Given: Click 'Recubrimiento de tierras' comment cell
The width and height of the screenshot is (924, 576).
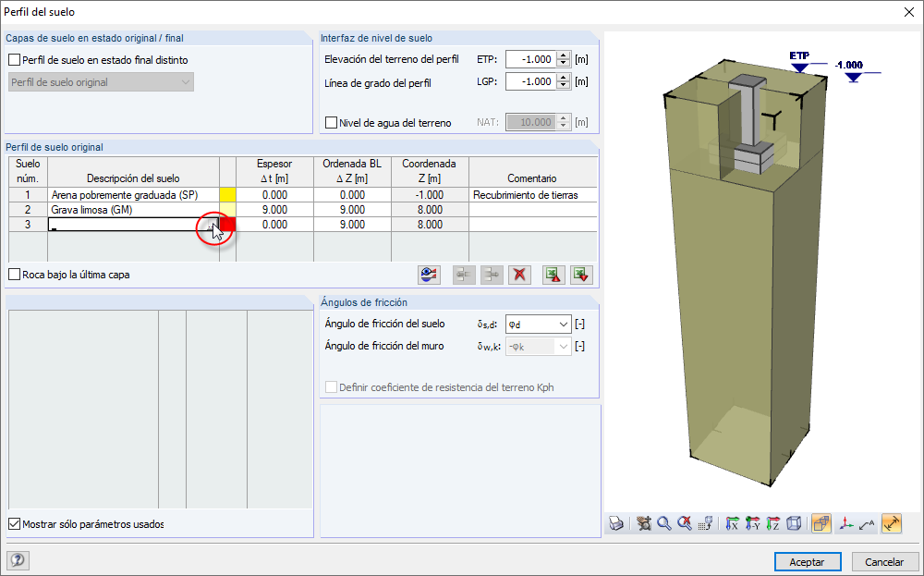Looking at the screenshot, I should [533, 194].
